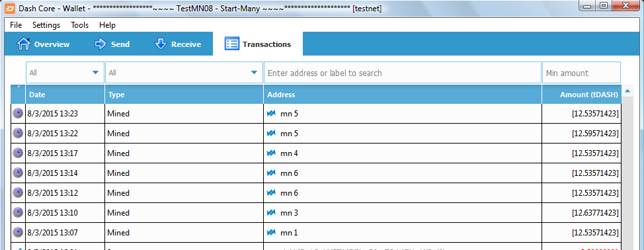Select the date cell 8/3/2015 13:17
The image size is (644, 250).
click(65, 153)
